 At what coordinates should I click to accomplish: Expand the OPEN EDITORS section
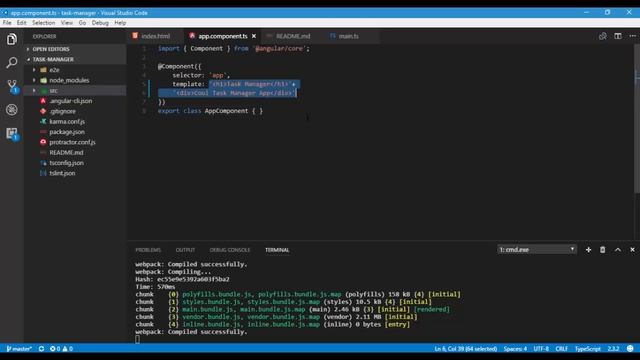51,49
